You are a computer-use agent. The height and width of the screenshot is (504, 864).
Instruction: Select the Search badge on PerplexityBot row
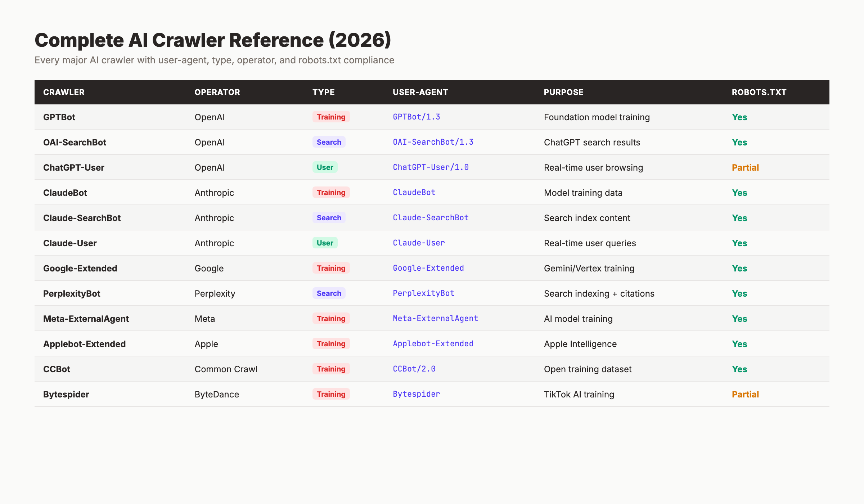tap(329, 293)
